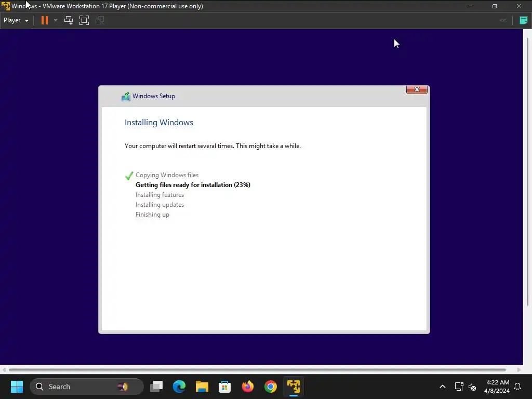Click the Windows Setup title icon

tap(126, 97)
